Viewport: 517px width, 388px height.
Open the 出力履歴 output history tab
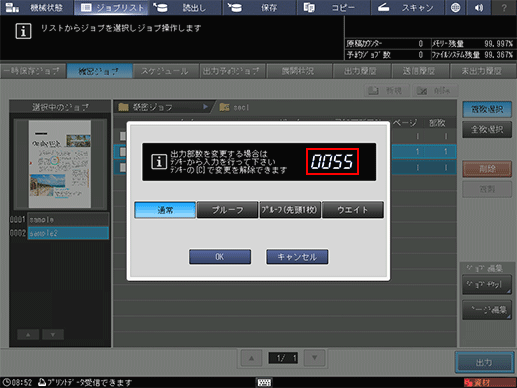pos(361,71)
